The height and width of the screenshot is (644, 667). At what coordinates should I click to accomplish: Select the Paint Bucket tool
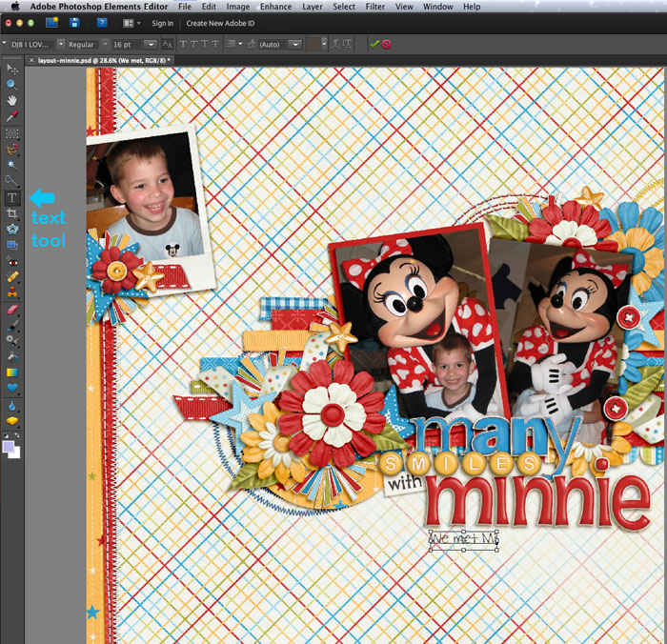coord(11,357)
